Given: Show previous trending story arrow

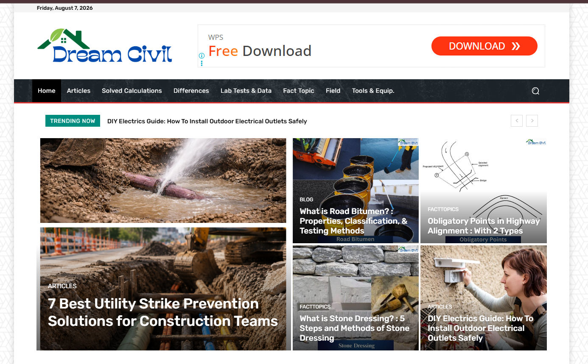Looking at the screenshot, I should 517,121.
